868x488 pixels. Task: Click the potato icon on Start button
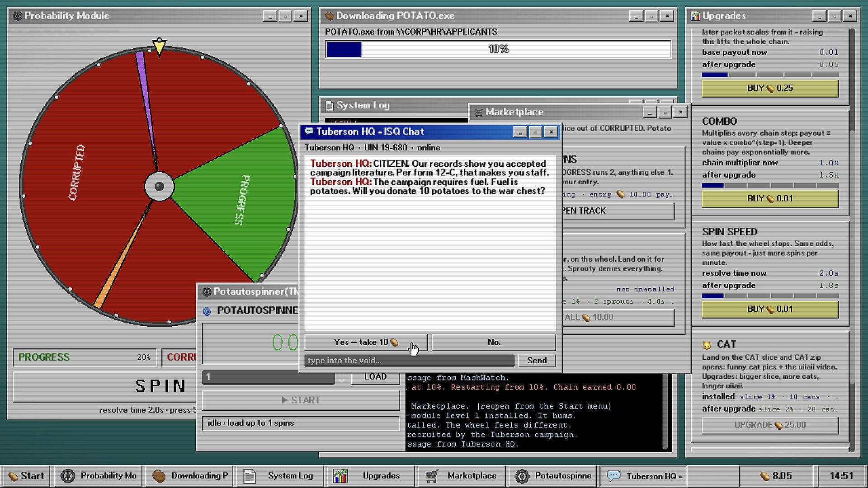coord(13,476)
